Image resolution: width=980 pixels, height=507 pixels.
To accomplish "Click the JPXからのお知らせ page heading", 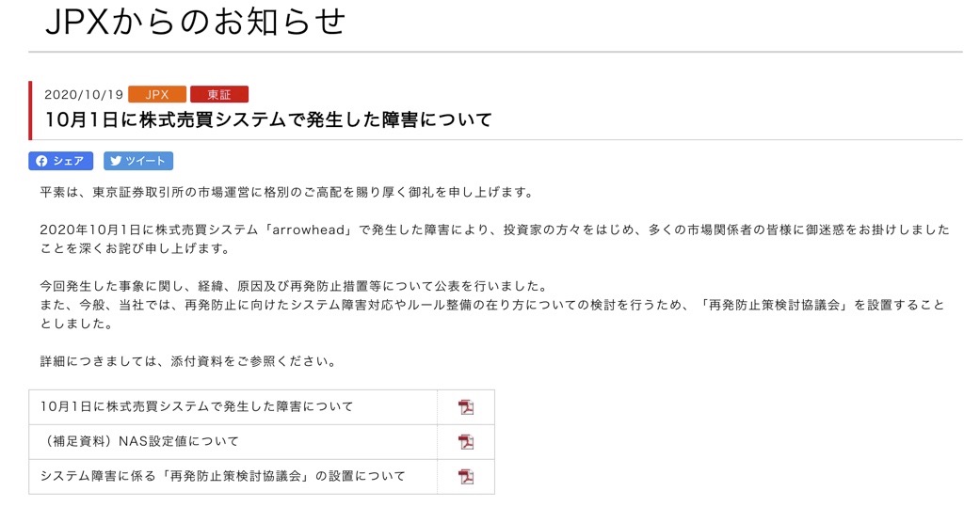I will 196,23.
